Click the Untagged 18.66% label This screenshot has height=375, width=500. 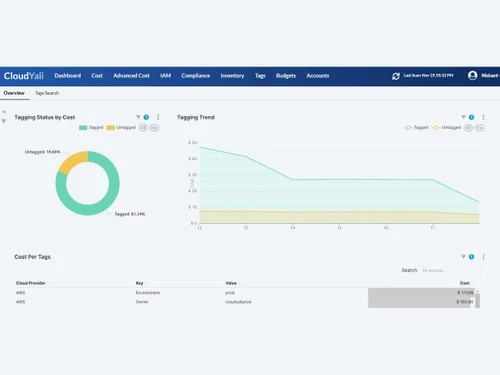click(x=43, y=152)
